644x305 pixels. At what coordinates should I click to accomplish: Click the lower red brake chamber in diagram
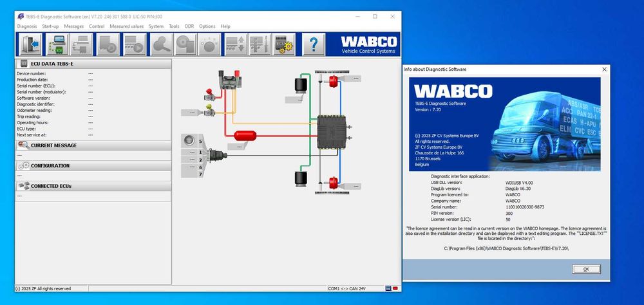click(x=333, y=183)
